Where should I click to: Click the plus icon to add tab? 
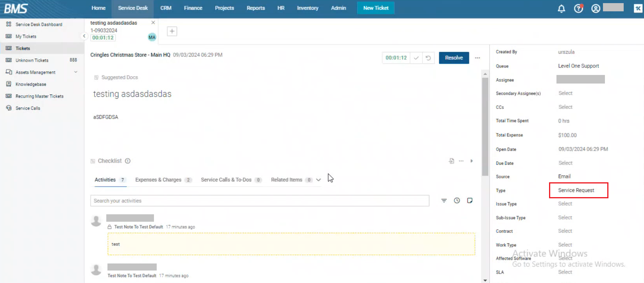tap(172, 31)
